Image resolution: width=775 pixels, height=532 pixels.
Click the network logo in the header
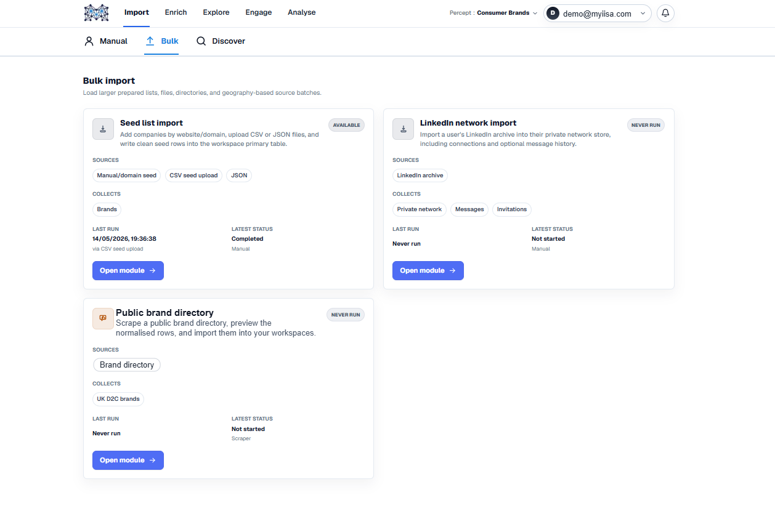coord(96,13)
